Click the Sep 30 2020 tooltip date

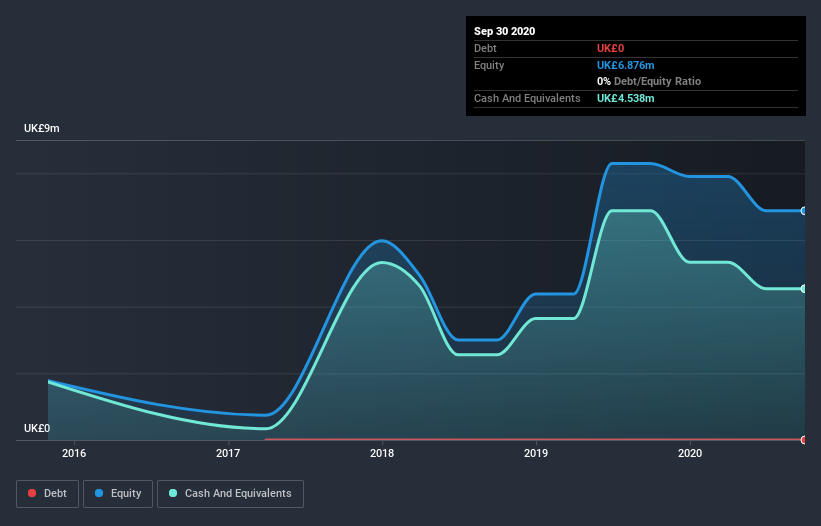click(504, 31)
